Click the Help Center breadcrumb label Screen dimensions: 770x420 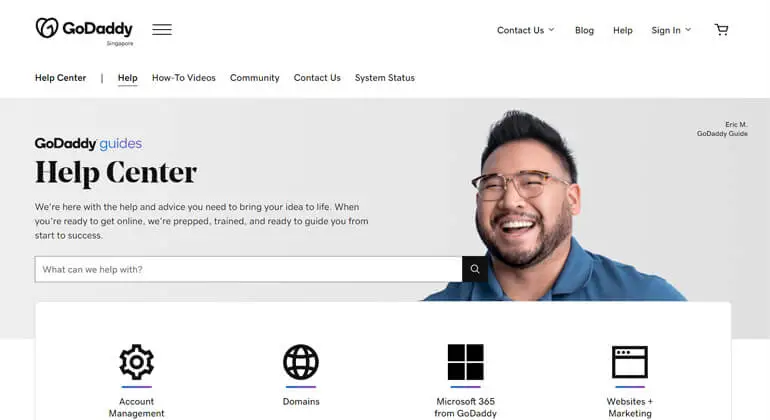(x=60, y=78)
